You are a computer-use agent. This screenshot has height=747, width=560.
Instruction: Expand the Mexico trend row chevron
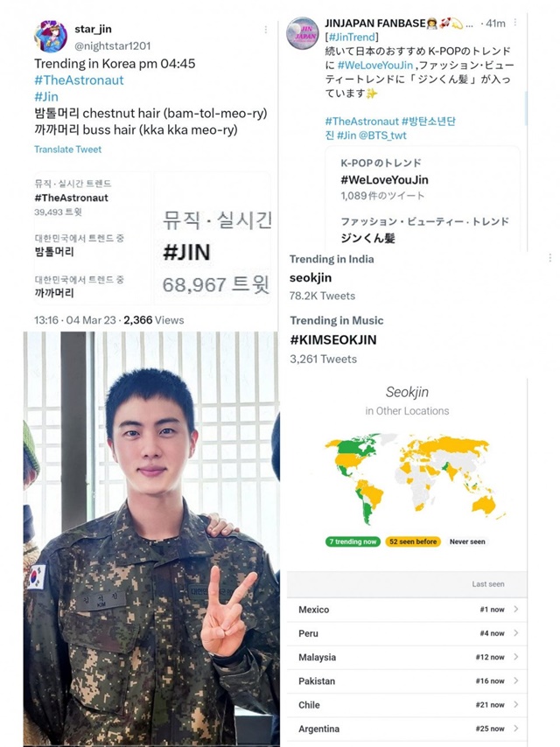[x=515, y=609]
